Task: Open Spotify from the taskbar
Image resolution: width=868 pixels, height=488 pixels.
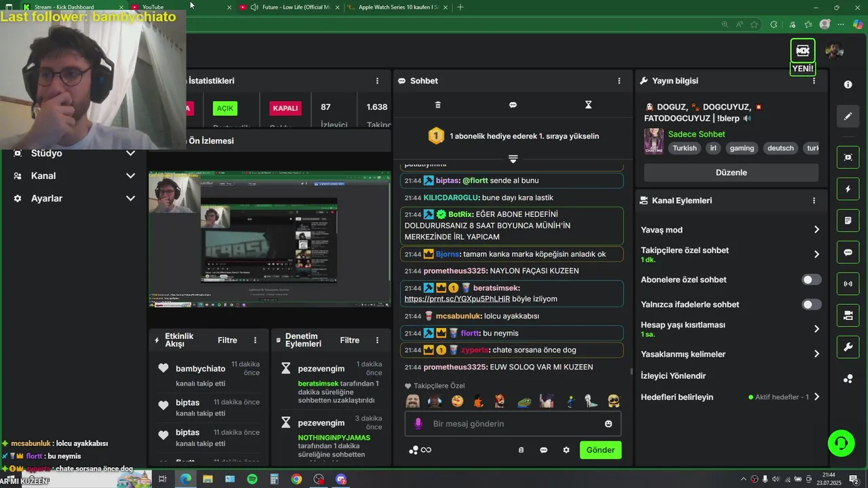Action: coord(252,479)
